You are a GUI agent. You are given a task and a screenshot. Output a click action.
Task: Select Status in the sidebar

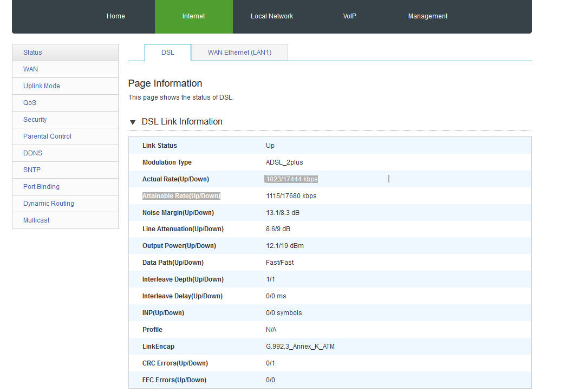65,52
